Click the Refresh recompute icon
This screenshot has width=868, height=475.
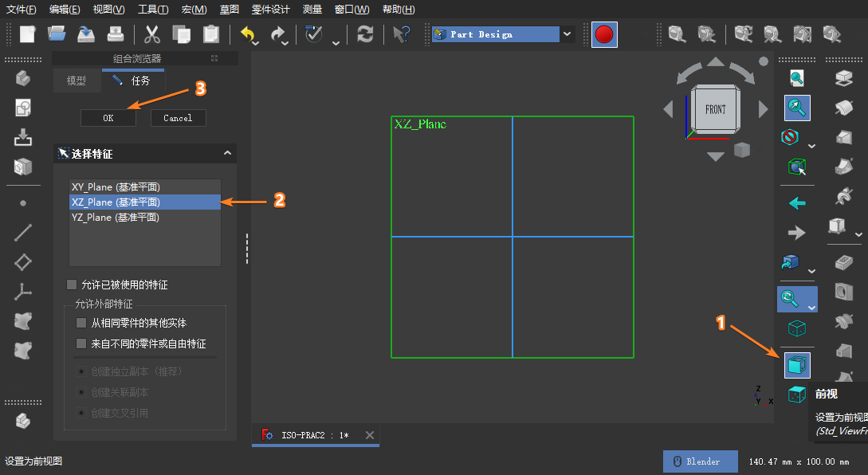(365, 34)
